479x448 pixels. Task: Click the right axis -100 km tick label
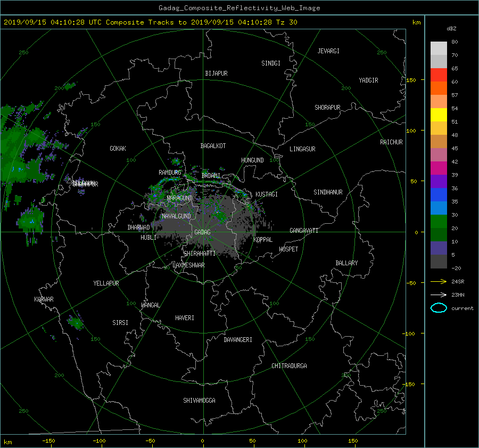pos(409,333)
